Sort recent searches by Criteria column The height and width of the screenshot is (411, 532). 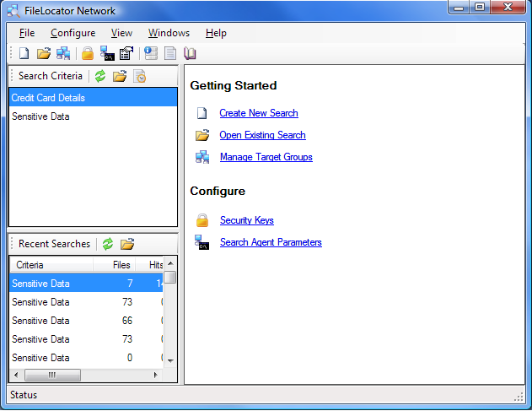(51, 265)
